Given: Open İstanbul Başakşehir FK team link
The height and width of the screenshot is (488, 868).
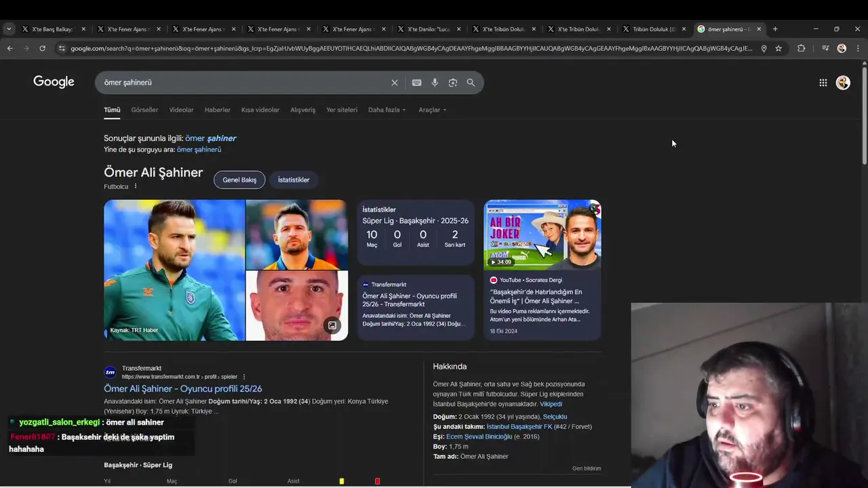Looking at the screenshot, I should coord(519,426).
